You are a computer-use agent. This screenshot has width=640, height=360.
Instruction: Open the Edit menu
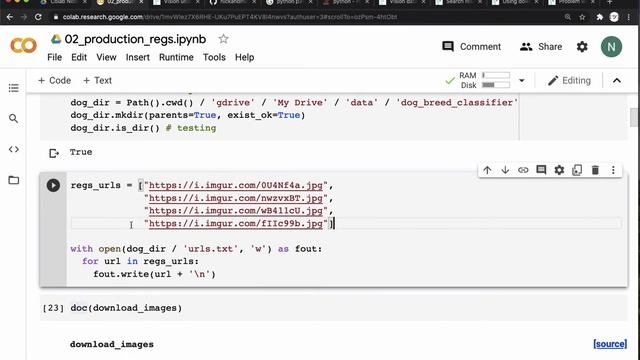tap(79, 57)
